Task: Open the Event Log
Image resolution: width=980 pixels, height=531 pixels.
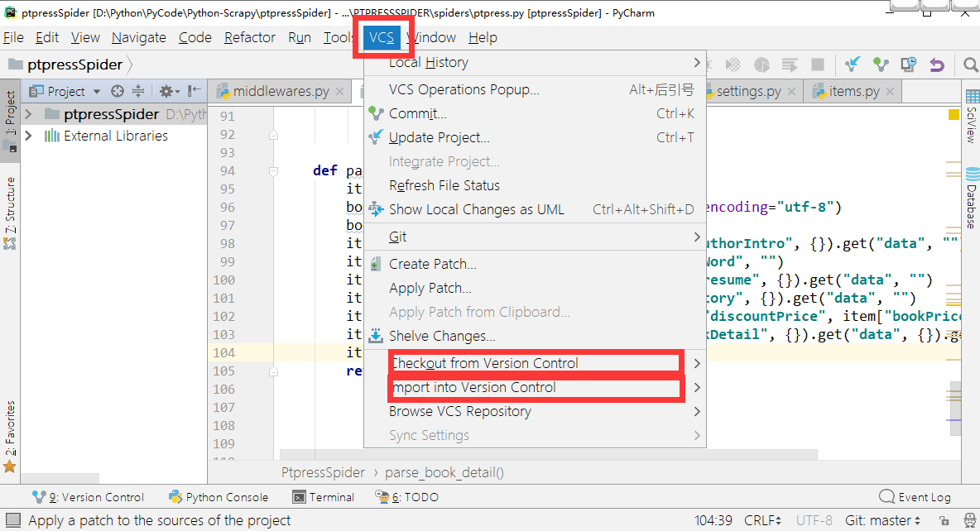Action: (x=915, y=497)
